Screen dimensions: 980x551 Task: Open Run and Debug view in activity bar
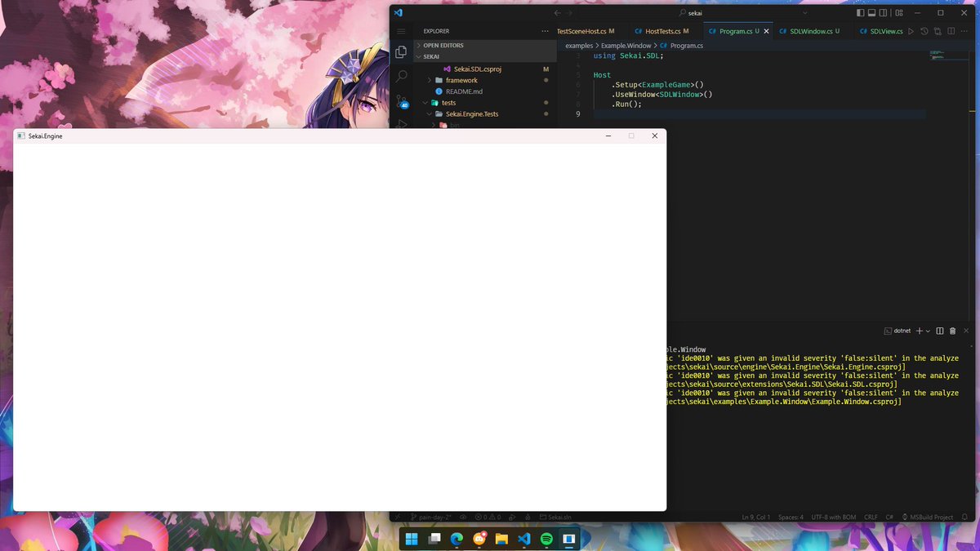pyautogui.click(x=401, y=124)
